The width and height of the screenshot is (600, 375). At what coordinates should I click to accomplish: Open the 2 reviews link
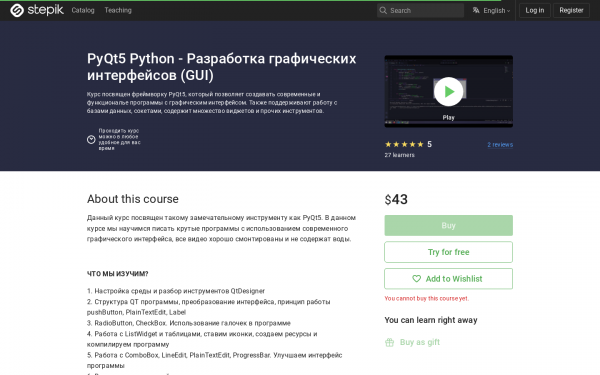click(x=500, y=145)
